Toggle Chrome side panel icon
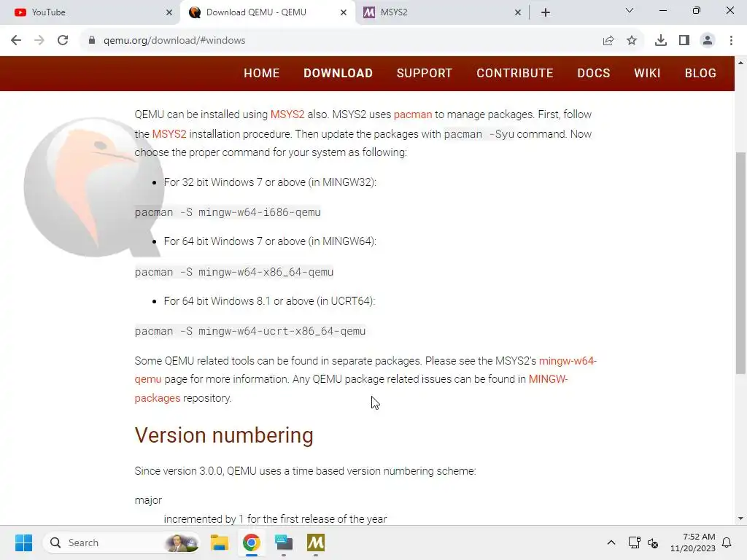The height and width of the screenshot is (560, 747). (x=684, y=41)
